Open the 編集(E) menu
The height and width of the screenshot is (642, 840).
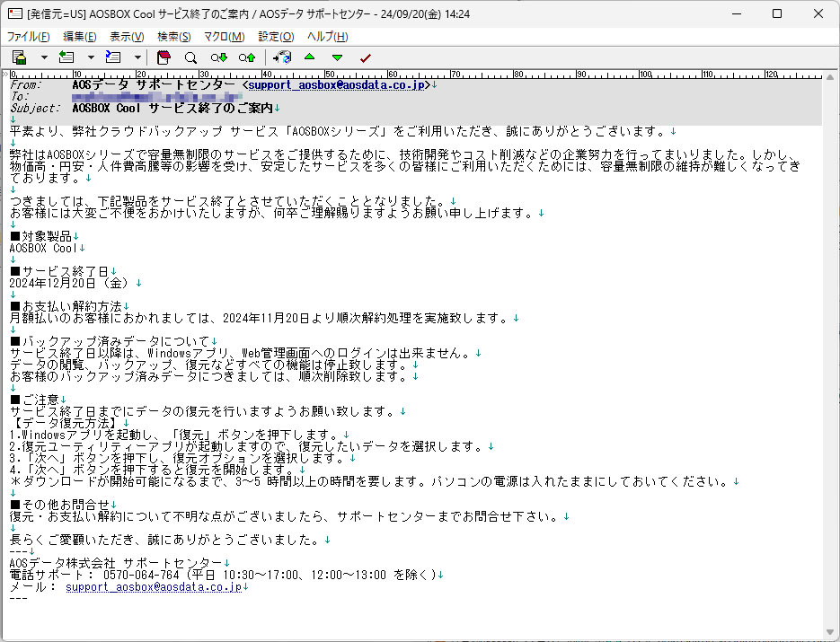click(x=80, y=37)
